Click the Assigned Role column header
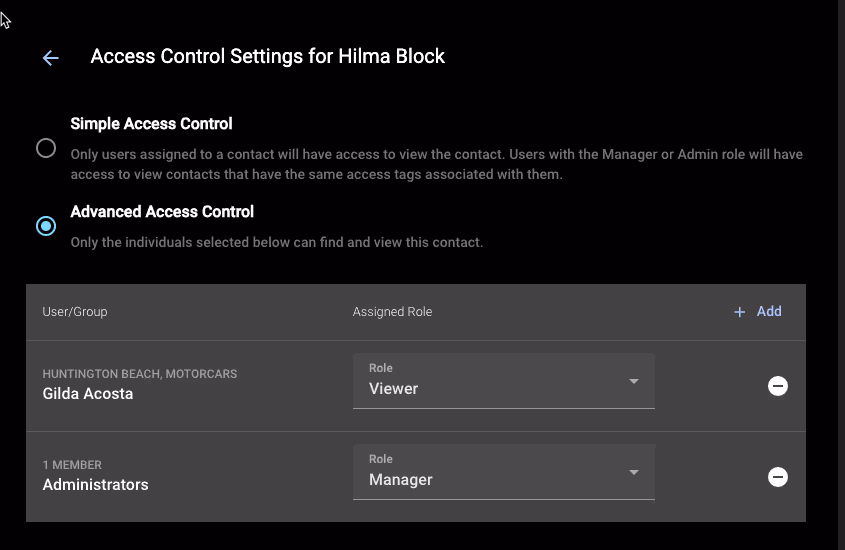845x550 pixels. point(392,312)
